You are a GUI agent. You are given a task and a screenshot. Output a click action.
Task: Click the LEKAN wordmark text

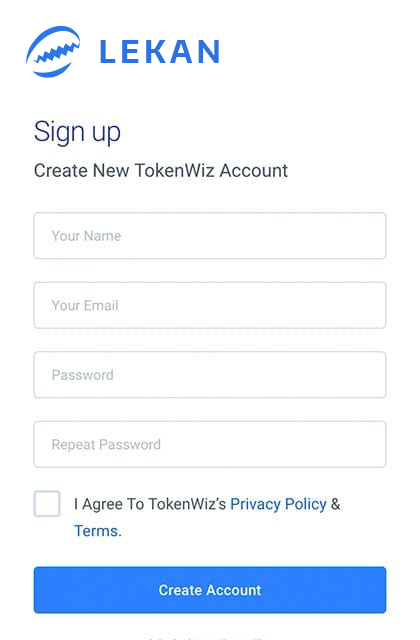point(160,52)
